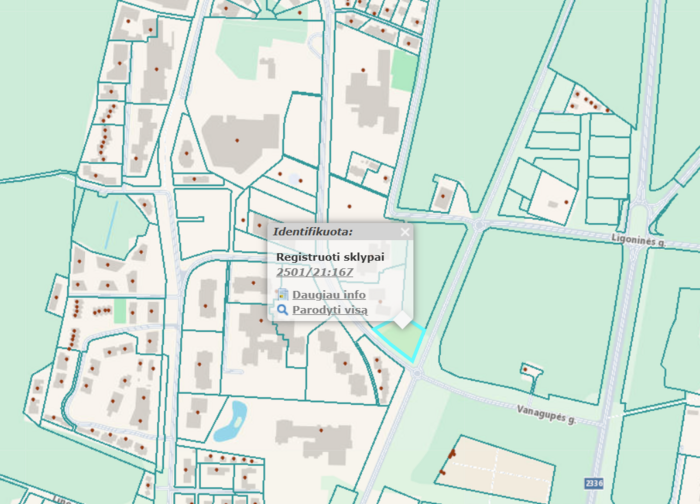Click the Identifikuota popup header
The image size is (700, 504).
click(x=313, y=232)
